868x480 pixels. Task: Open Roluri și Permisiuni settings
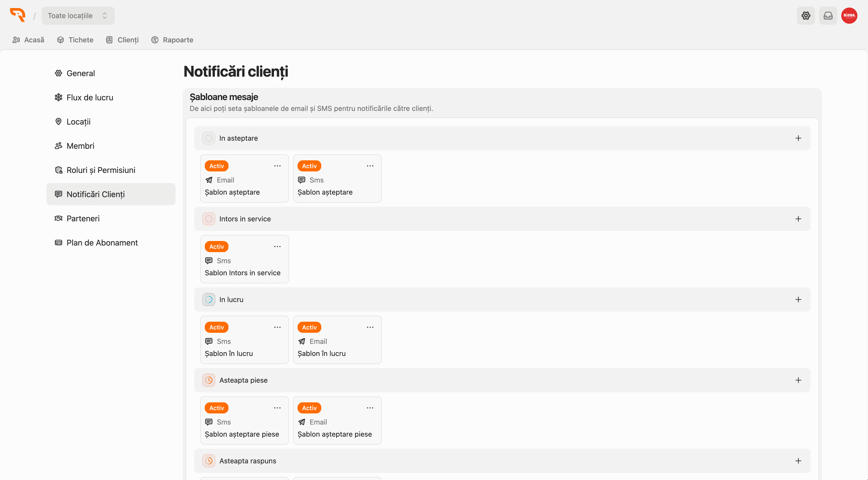click(101, 170)
